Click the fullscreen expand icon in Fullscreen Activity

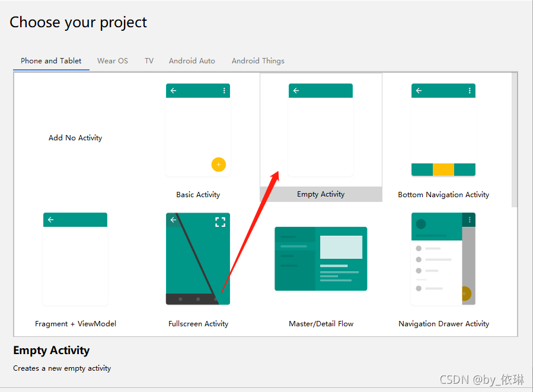tap(220, 222)
